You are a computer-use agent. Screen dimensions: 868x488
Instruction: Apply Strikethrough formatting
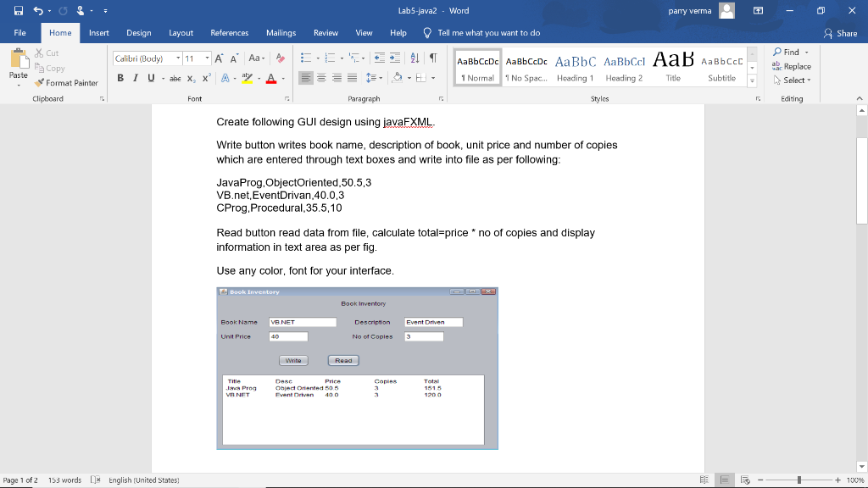point(176,78)
